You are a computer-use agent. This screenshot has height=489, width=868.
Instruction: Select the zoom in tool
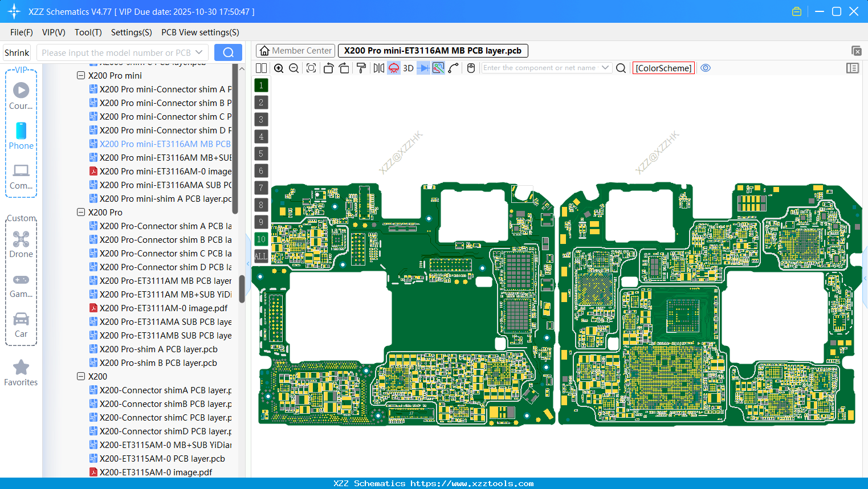tap(279, 68)
